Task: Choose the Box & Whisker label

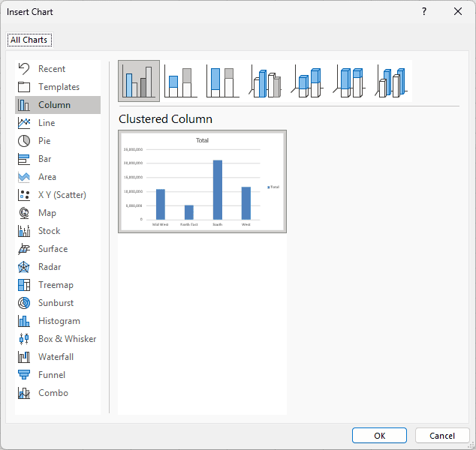Action: (67, 339)
